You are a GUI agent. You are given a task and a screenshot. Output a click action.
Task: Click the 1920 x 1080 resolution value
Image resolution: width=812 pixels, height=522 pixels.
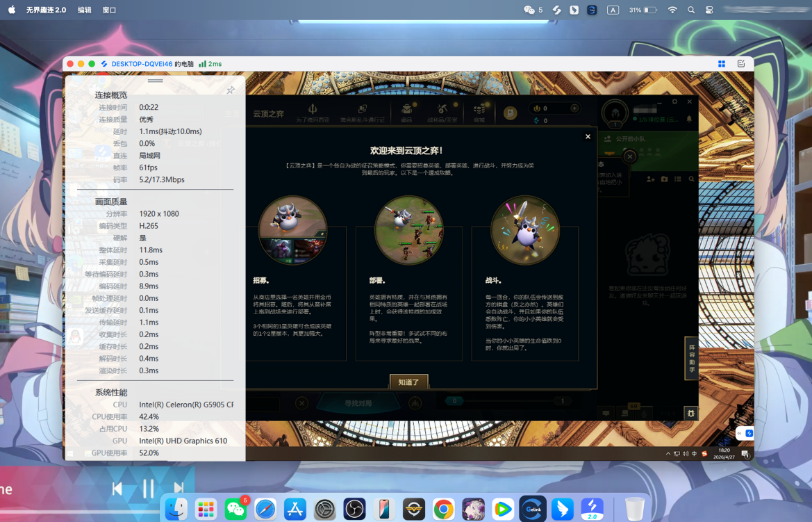click(x=159, y=213)
